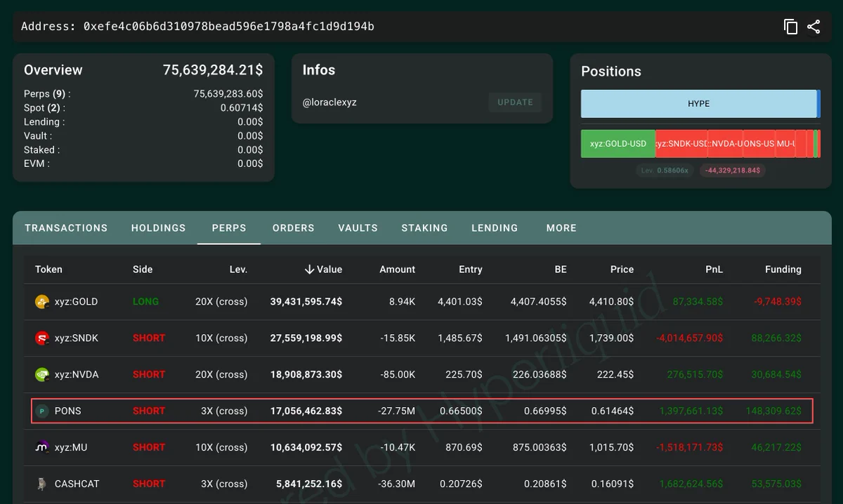
Task: Select the Perps tab
Action: pos(229,228)
